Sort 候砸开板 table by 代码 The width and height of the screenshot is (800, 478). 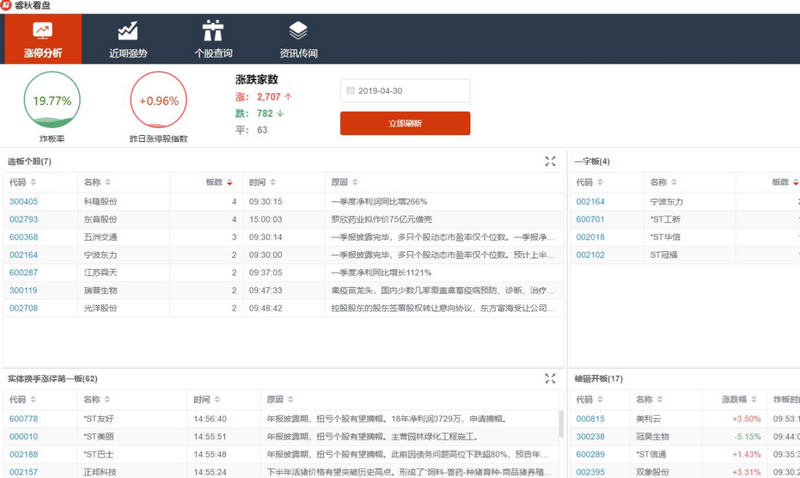(x=600, y=399)
